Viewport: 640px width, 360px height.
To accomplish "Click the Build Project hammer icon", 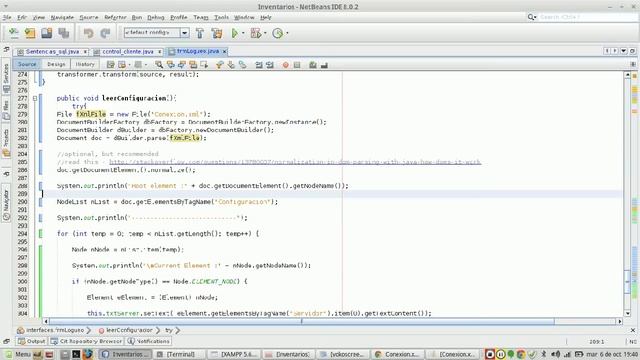I will pos(200,33).
